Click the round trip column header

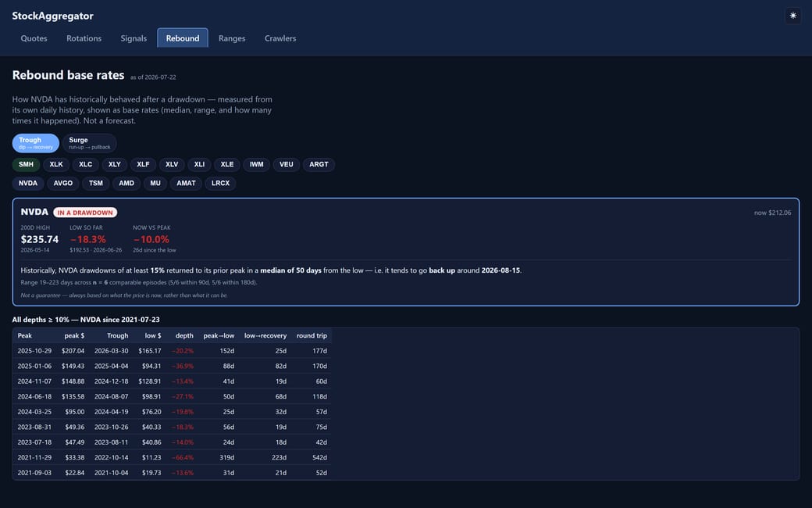pyautogui.click(x=312, y=335)
